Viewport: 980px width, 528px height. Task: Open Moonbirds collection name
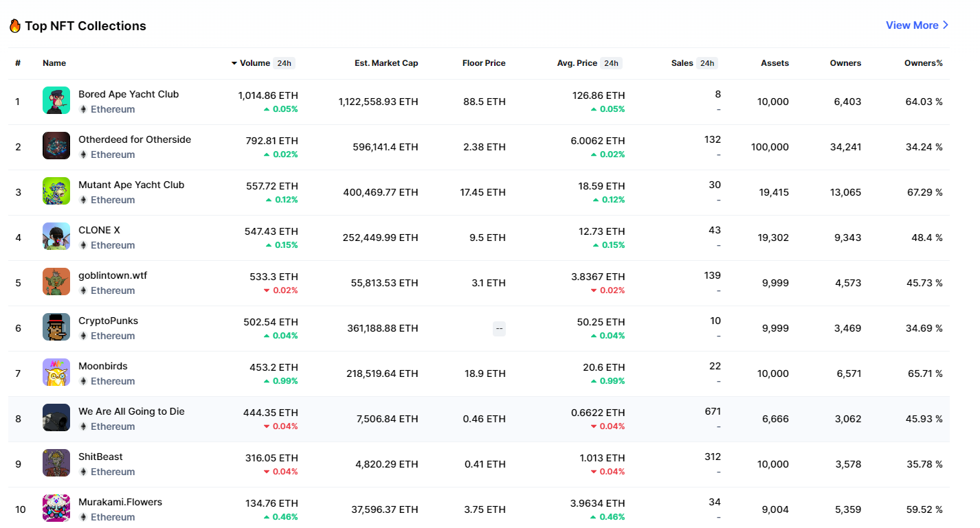103,366
